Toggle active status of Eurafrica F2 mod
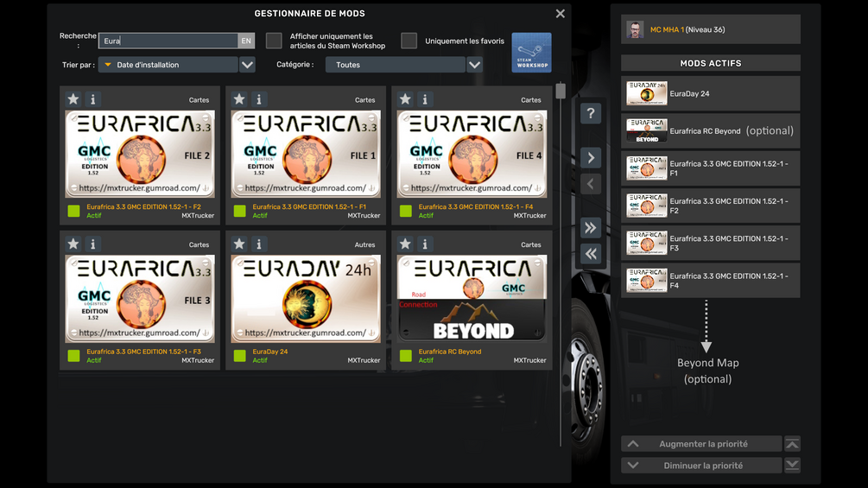This screenshot has height=488, width=868. 73,211
